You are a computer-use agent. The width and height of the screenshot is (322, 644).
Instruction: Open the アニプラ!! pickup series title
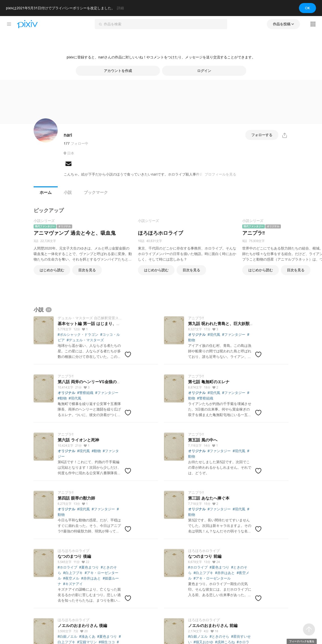pos(254,233)
